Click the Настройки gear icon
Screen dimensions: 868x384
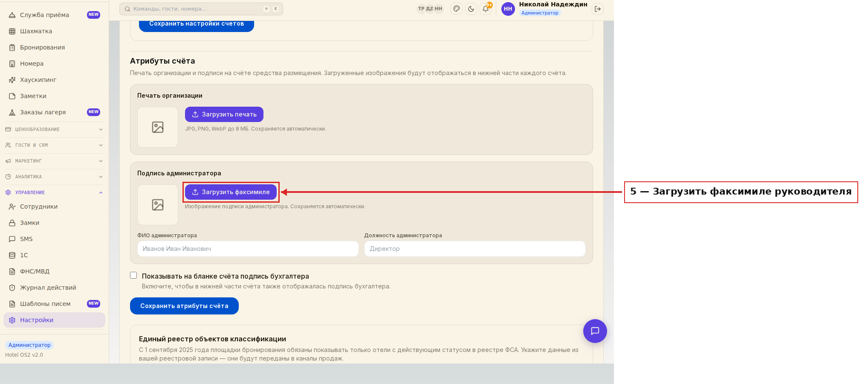click(x=12, y=320)
